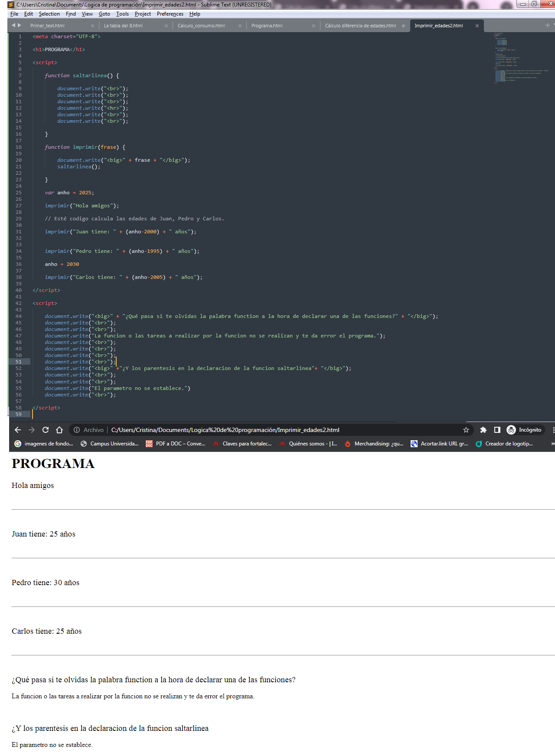Click the next tab arrow
555x756 pixels.
(19, 25)
